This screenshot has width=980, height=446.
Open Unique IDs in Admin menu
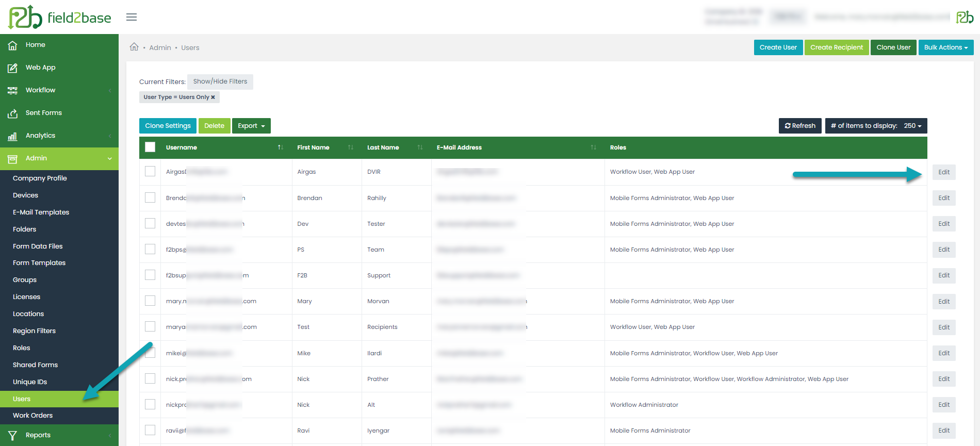pos(30,382)
